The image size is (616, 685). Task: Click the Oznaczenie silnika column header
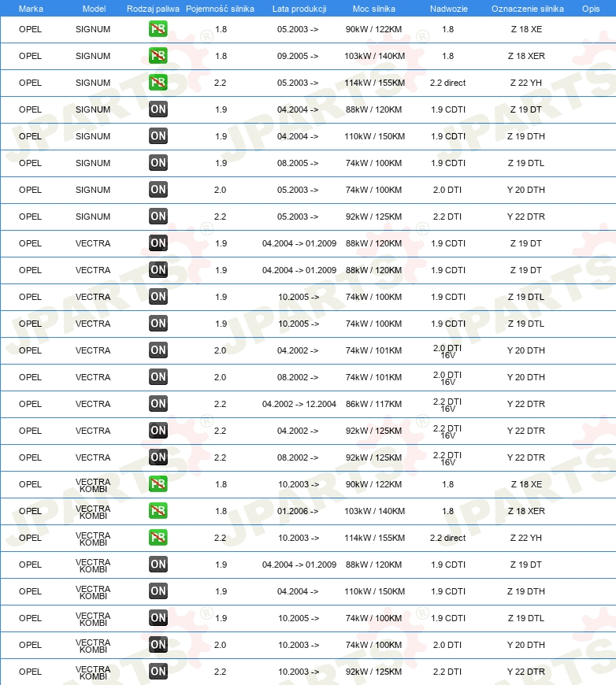click(x=527, y=9)
